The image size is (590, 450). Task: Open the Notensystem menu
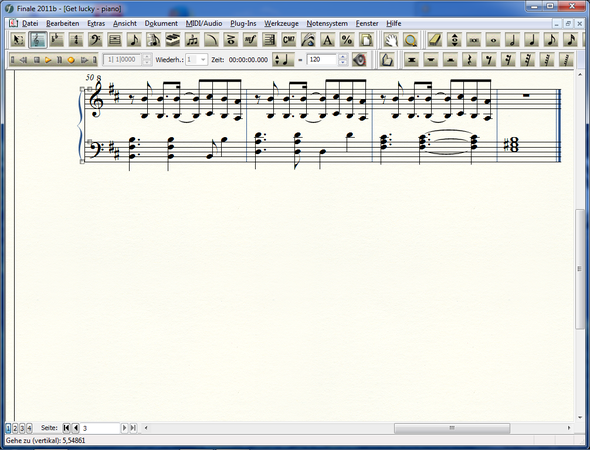[327, 23]
